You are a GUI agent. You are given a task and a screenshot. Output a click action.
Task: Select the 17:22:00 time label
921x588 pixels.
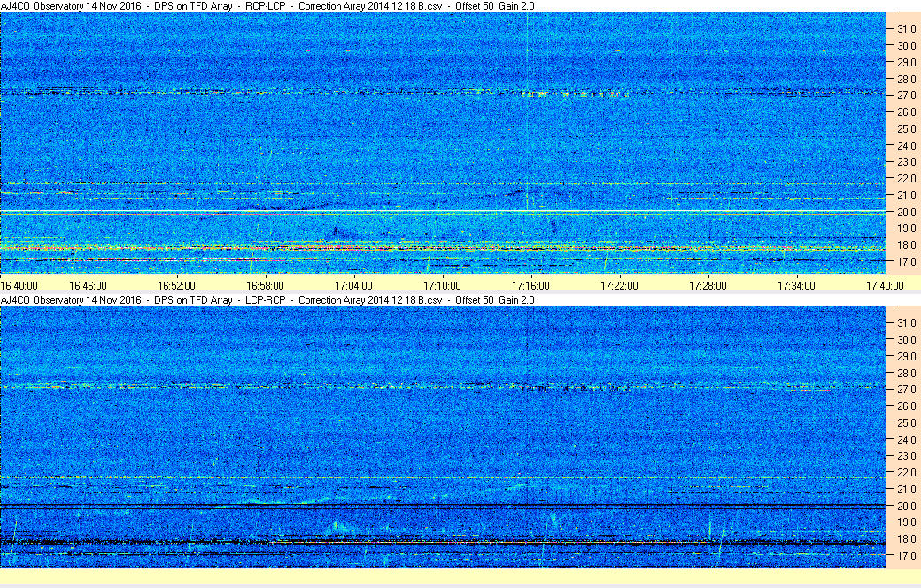619,285
